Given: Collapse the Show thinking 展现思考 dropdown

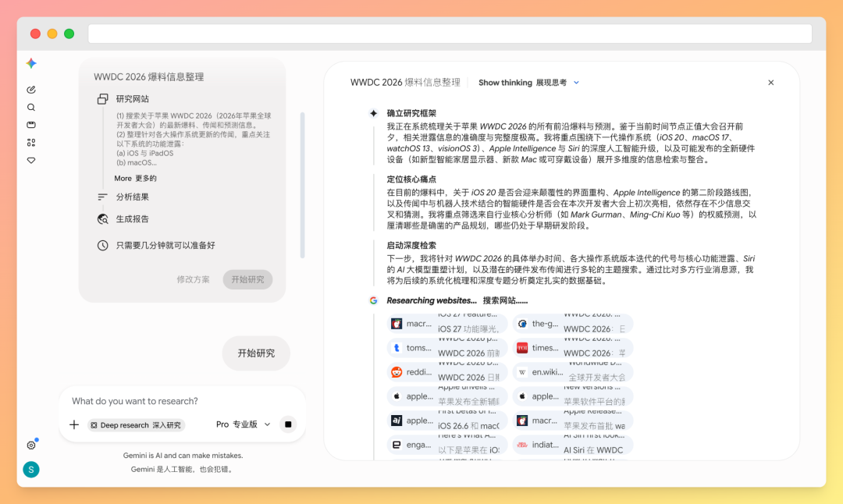Looking at the screenshot, I should click(x=529, y=83).
